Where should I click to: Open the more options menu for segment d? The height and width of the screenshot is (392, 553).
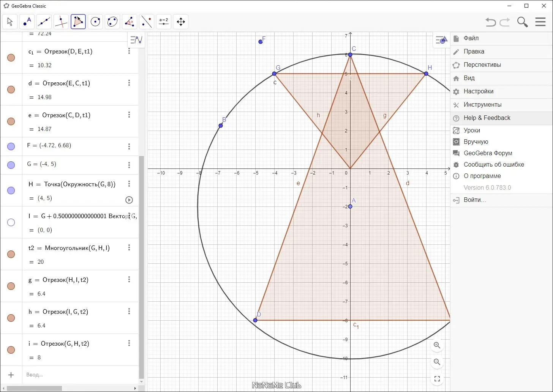129,83
